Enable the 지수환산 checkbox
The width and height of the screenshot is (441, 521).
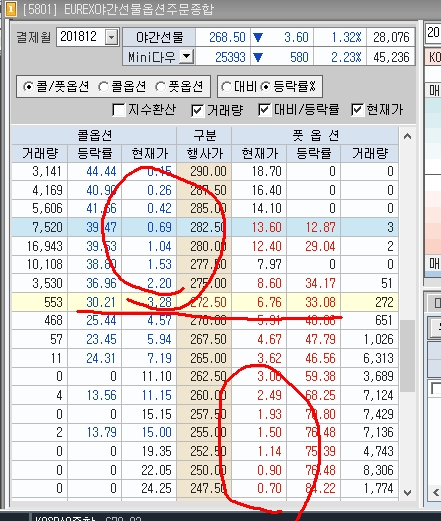point(119,110)
